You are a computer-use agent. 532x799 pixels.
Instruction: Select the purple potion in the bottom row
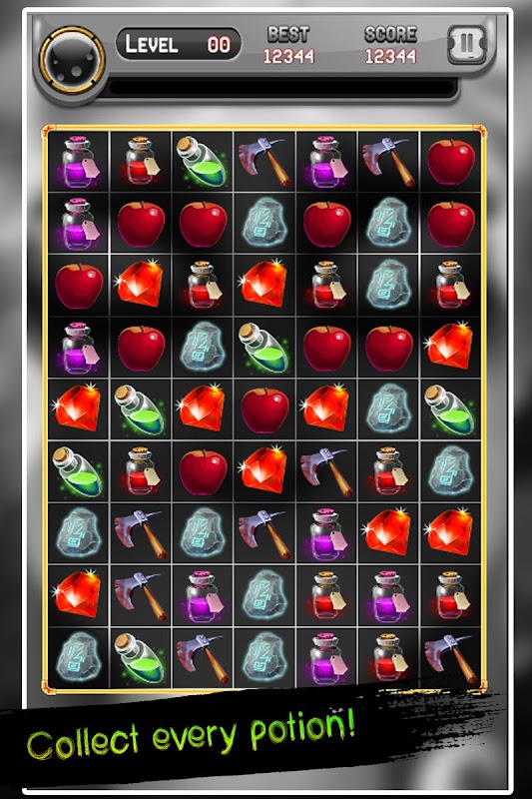tap(325, 658)
